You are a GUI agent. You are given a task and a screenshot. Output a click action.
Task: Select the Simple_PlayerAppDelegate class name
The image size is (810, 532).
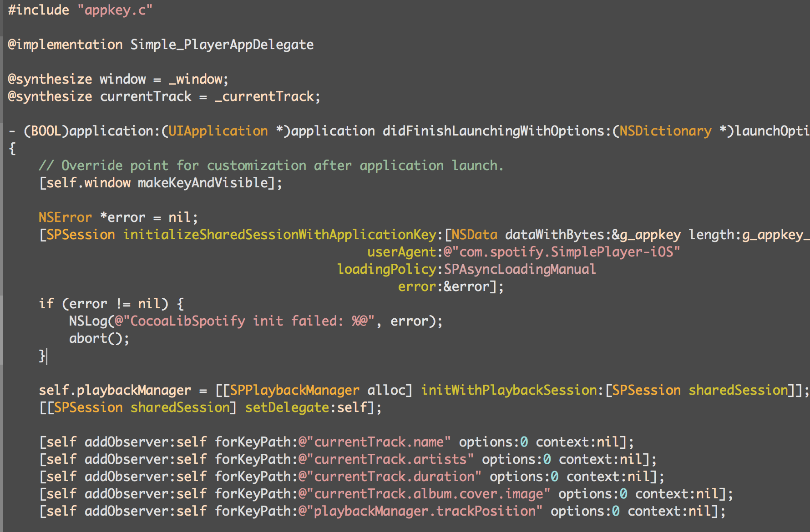point(222,45)
